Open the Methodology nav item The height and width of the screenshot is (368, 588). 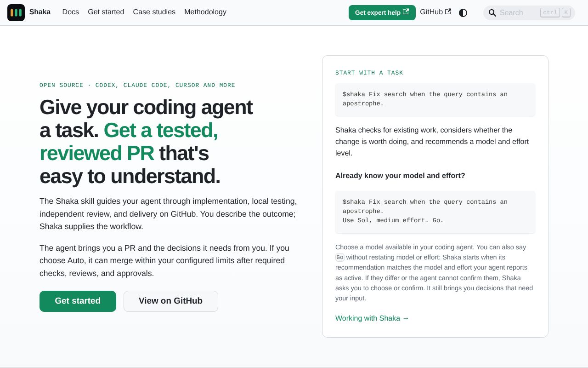coord(205,12)
